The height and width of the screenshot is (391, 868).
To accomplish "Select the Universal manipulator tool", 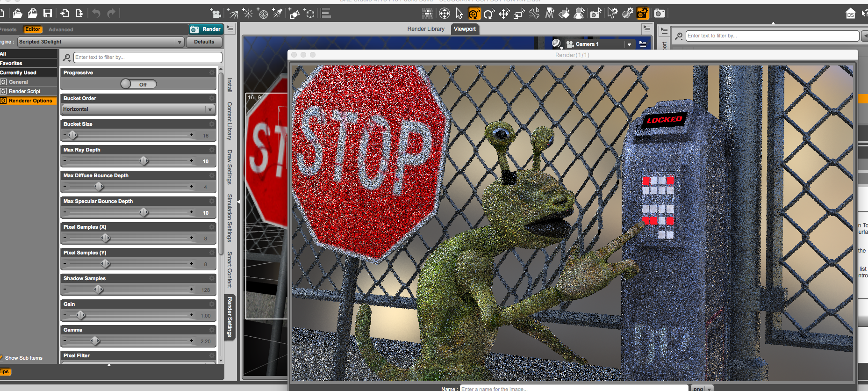I will (x=474, y=14).
